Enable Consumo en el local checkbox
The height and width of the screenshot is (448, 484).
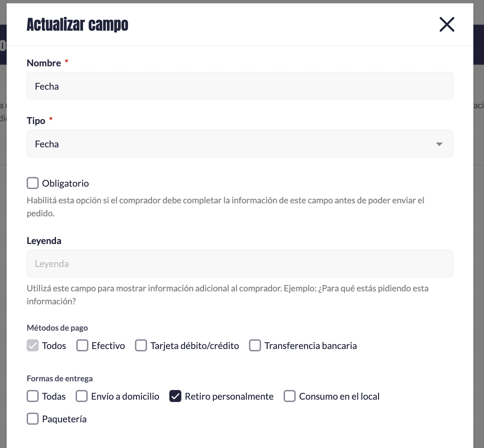(x=290, y=396)
